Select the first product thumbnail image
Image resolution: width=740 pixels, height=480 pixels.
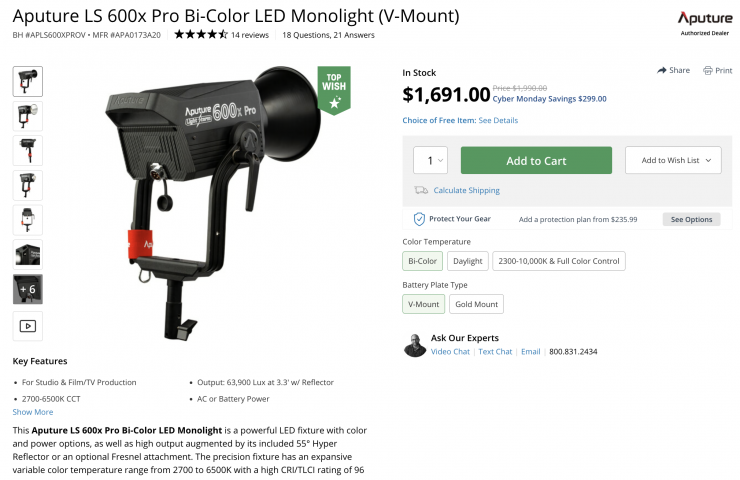[27, 81]
